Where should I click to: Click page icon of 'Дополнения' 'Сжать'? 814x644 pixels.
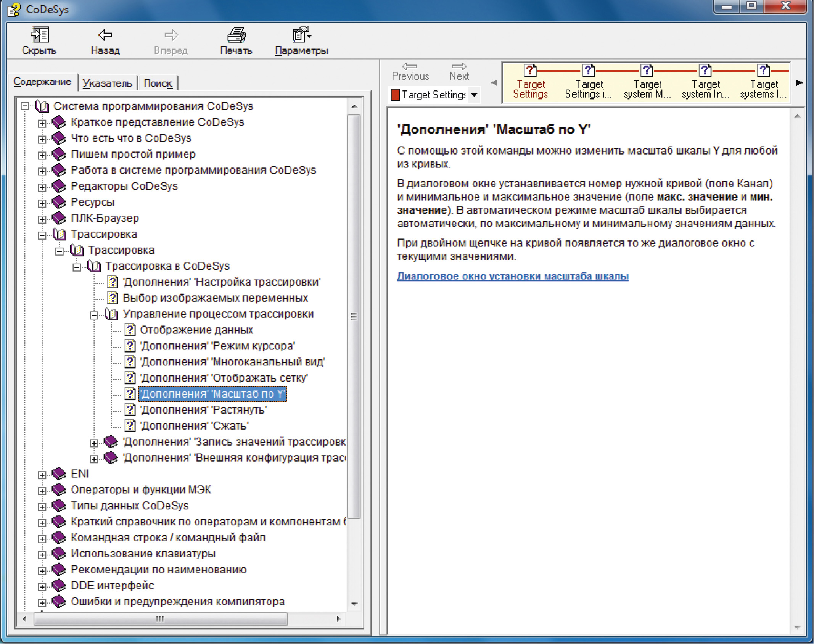tap(130, 425)
